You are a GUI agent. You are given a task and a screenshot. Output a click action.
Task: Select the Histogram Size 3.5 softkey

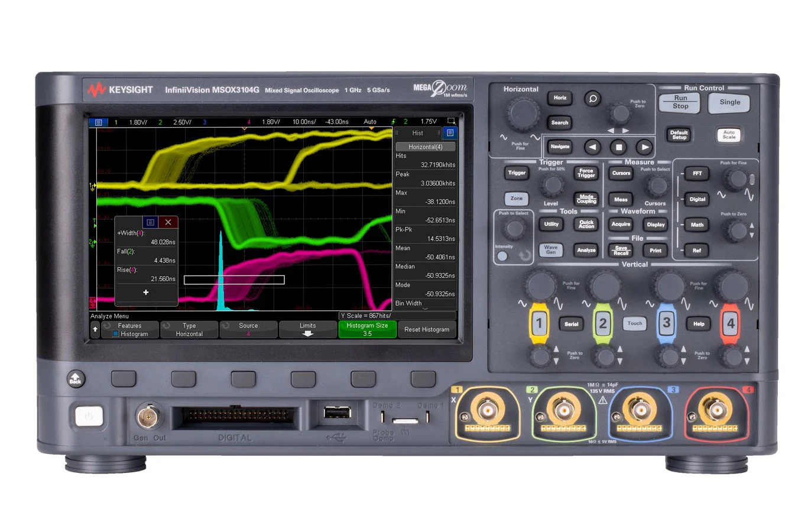(367, 329)
